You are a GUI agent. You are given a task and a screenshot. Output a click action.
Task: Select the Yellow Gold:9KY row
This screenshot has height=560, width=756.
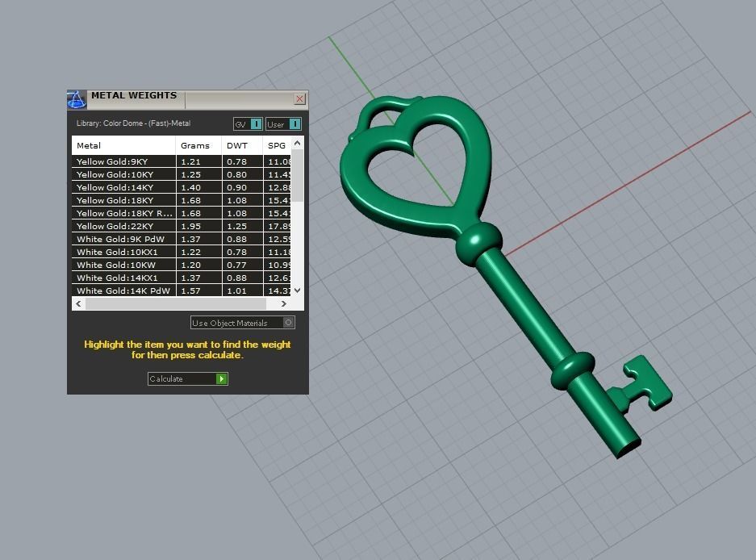[x=182, y=161]
